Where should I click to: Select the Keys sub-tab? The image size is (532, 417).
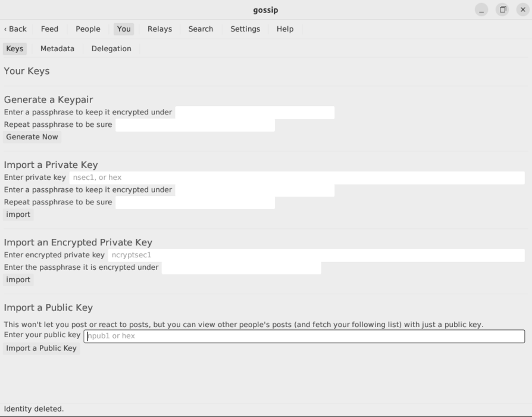click(x=15, y=48)
